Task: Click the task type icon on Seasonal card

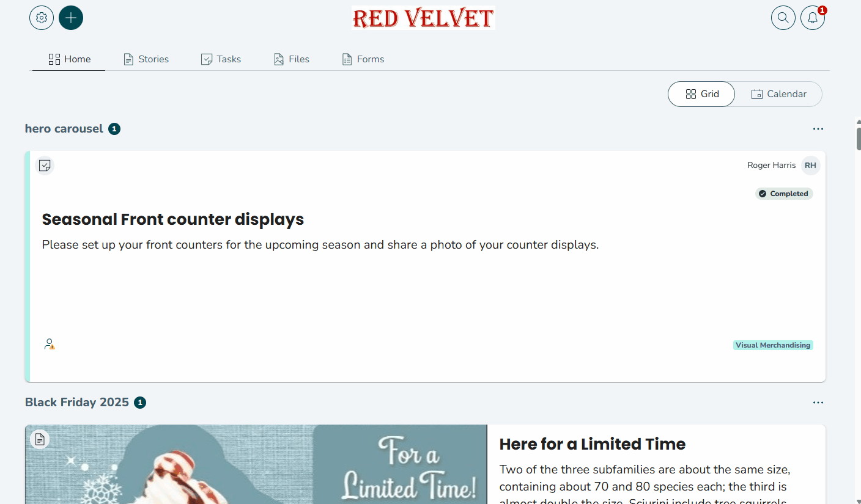Action: (x=45, y=166)
